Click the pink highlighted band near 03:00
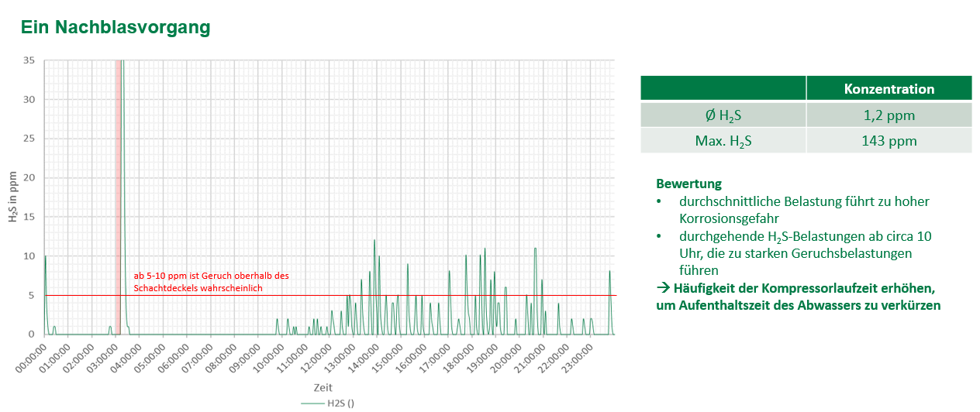Image resolution: width=980 pixels, height=412 pixels. tap(117, 194)
